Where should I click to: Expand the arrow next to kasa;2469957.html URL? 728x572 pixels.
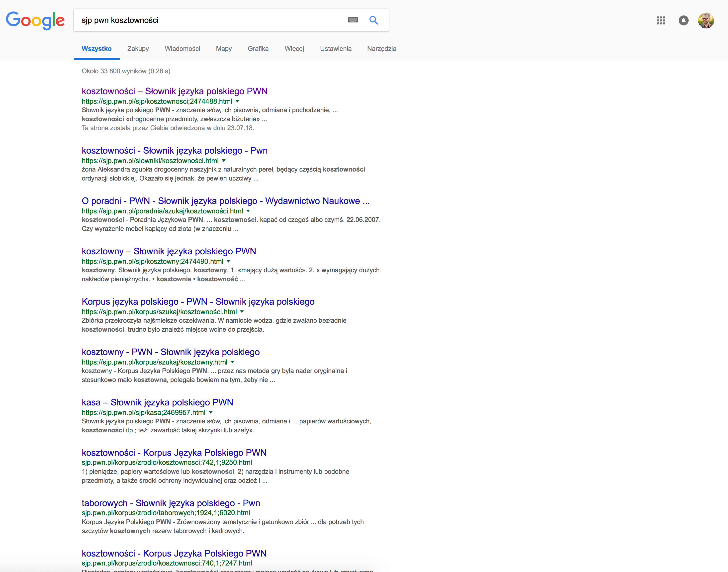pos(211,412)
